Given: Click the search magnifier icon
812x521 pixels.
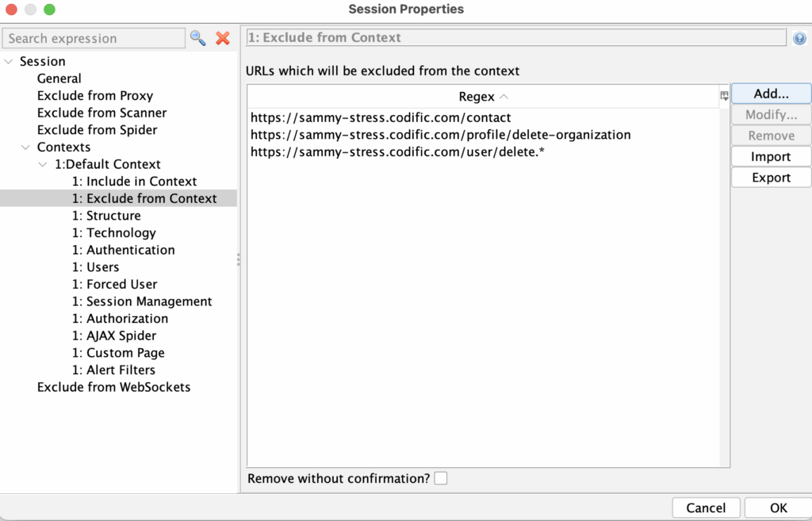Looking at the screenshot, I should pyautogui.click(x=198, y=38).
